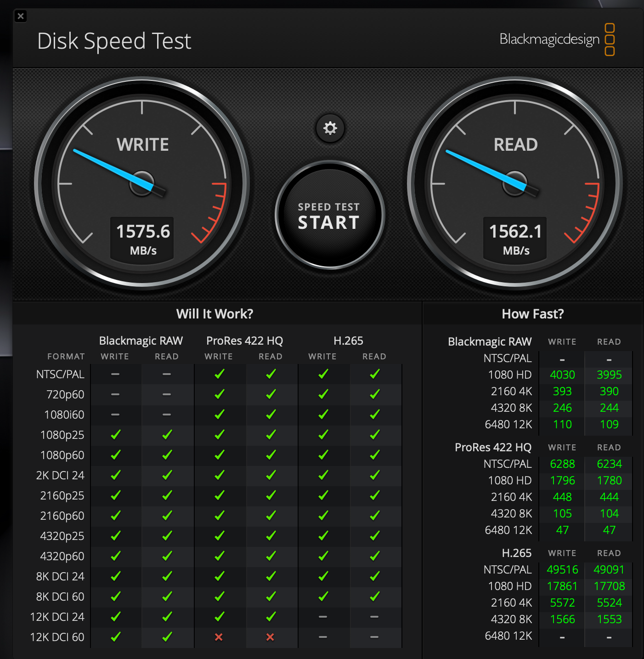Click the 'How Fast?' heading
644x659 pixels.
(x=532, y=314)
